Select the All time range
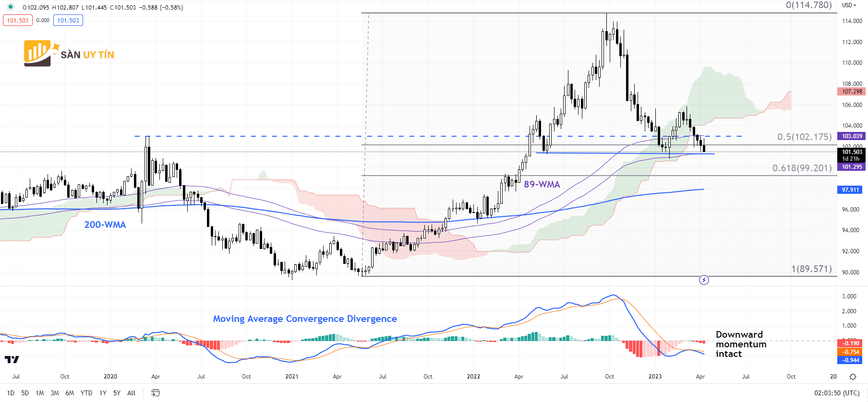 131,393
